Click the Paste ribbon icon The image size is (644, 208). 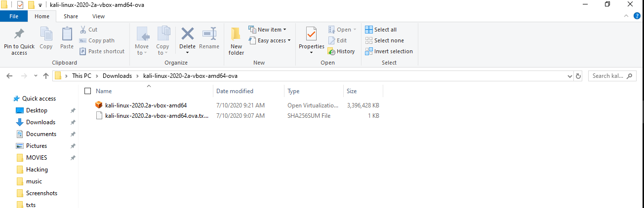[67, 34]
